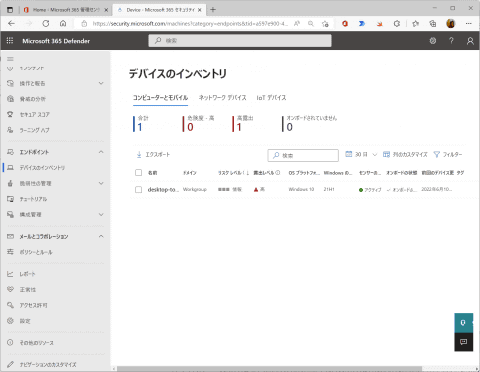This screenshot has height=372, width=480.
Task: Click the Microsoft 365 Defender title
Action: click(56, 41)
